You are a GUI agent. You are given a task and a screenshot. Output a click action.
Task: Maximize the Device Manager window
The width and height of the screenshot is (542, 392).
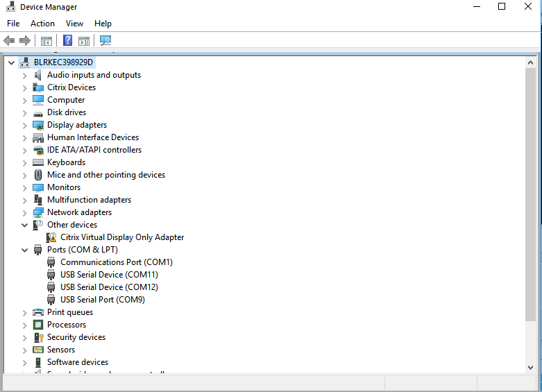click(502, 6)
